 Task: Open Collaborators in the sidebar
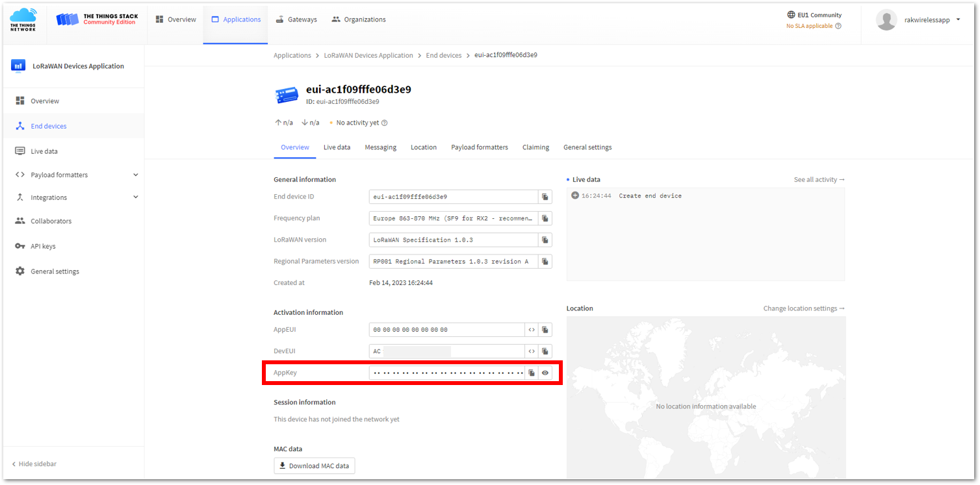pyautogui.click(x=73, y=221)
